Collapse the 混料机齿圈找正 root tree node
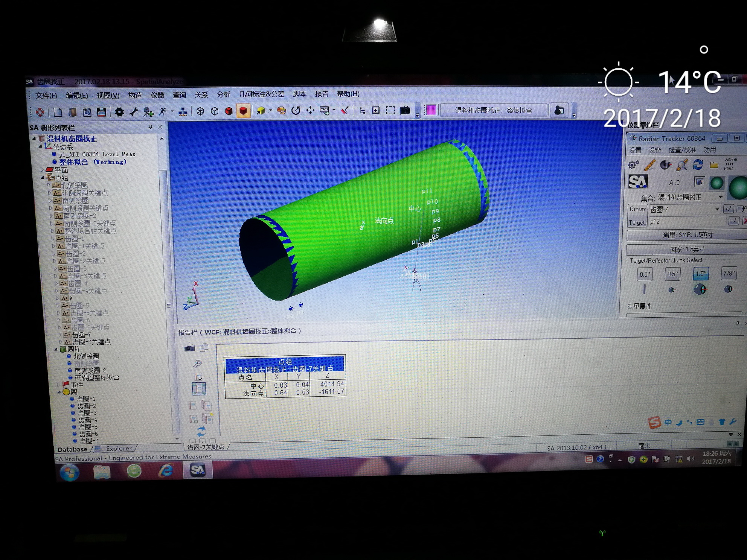This screenshot has width=747, height=560. pyautogui.click(x=34, y=138)
